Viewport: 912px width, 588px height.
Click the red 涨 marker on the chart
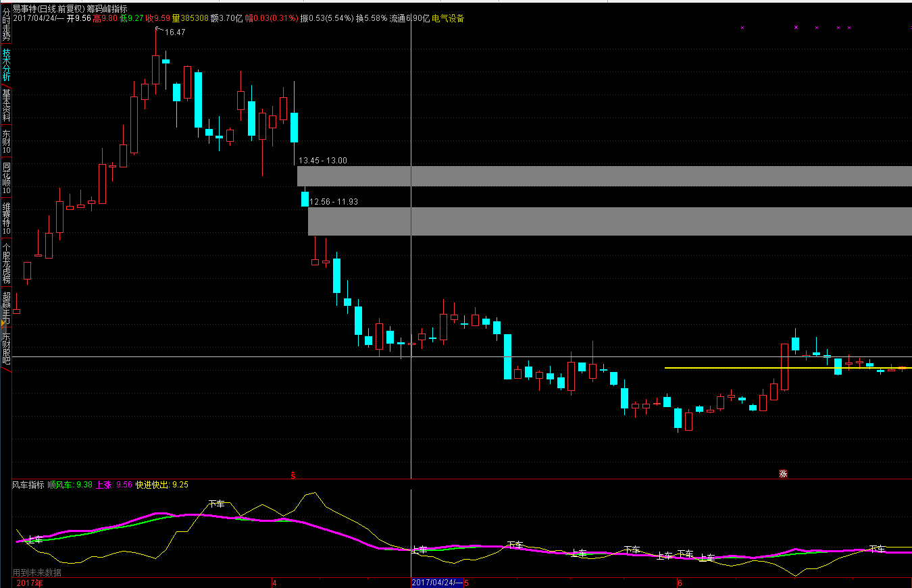[x=784, y=474]
